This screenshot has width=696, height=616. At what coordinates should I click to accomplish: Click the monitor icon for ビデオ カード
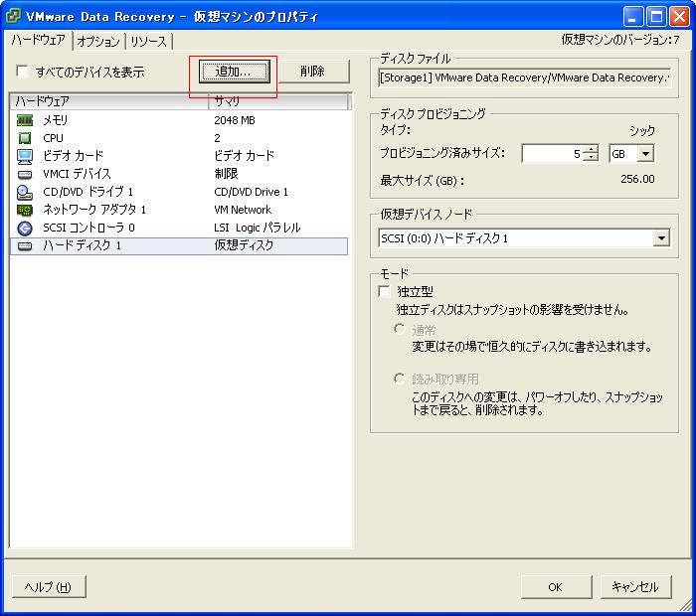click(x=25, y=156)
